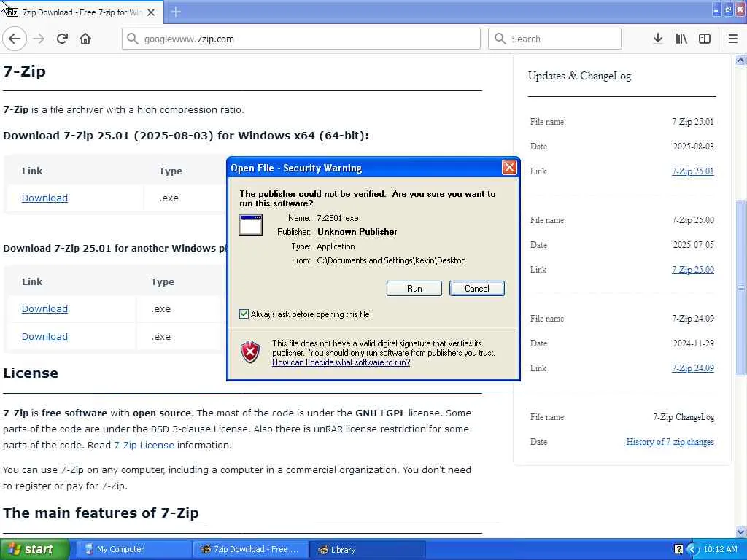Click the help tray icon with question mark
The width and height of the screenshot is (747, 560).
click(x=679, y=550)
